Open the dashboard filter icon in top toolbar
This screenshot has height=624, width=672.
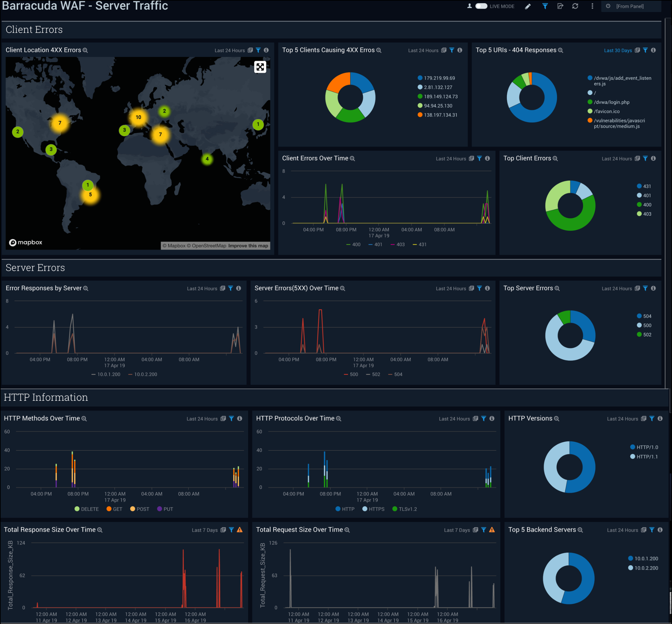point(545,6)
